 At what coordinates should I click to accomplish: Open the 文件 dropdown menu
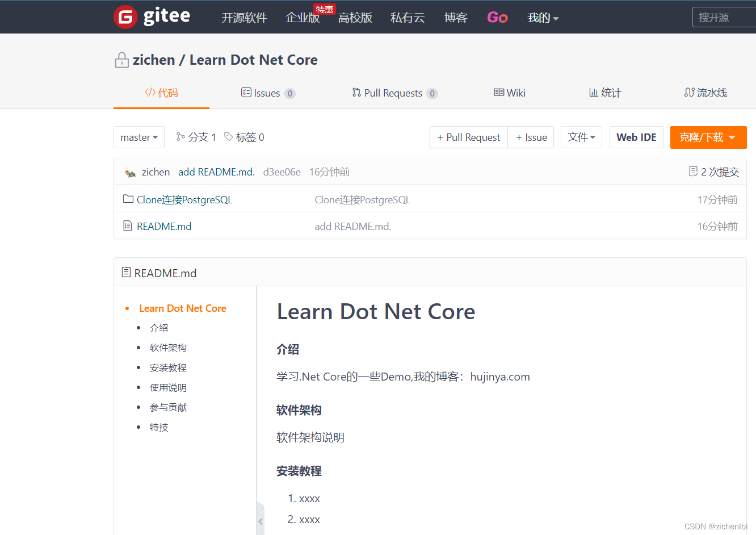click(581, 137)
